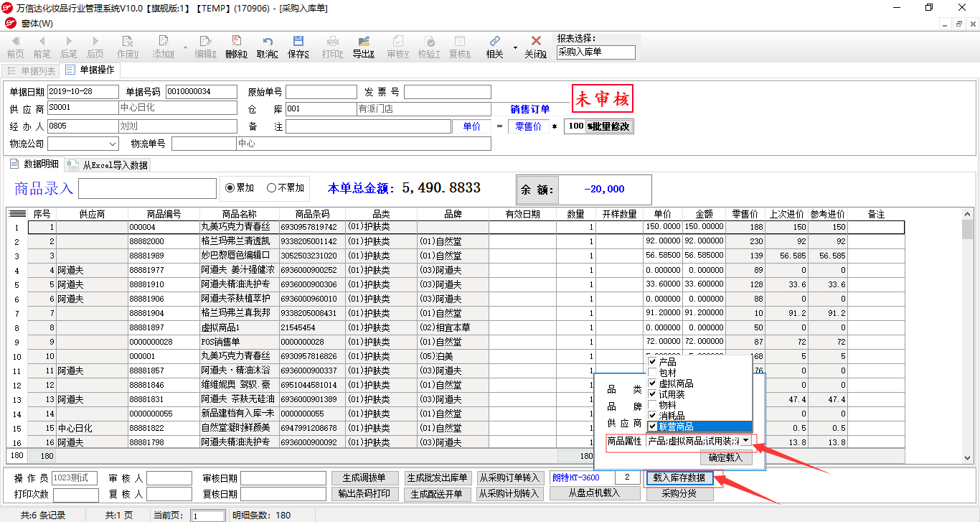
Task: Click the 000004 product code cell
Action: [x=164, y=227]
